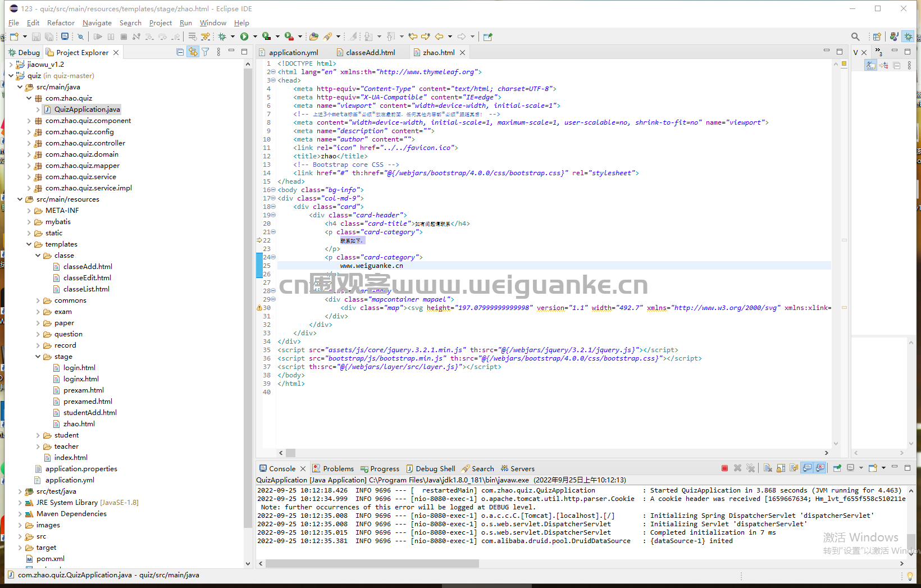Click the Back navigation arrow
Viewport: 921px width, 588px height.
tap(439, 37)
